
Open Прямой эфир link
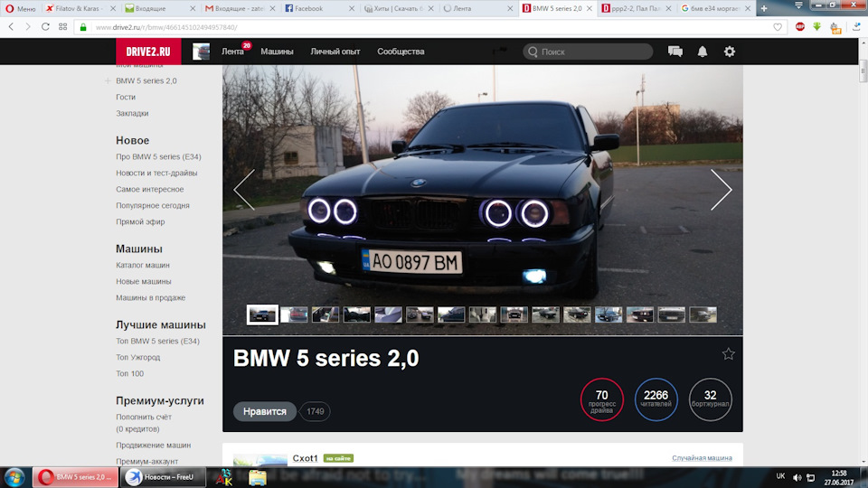[x=141, y=221]
